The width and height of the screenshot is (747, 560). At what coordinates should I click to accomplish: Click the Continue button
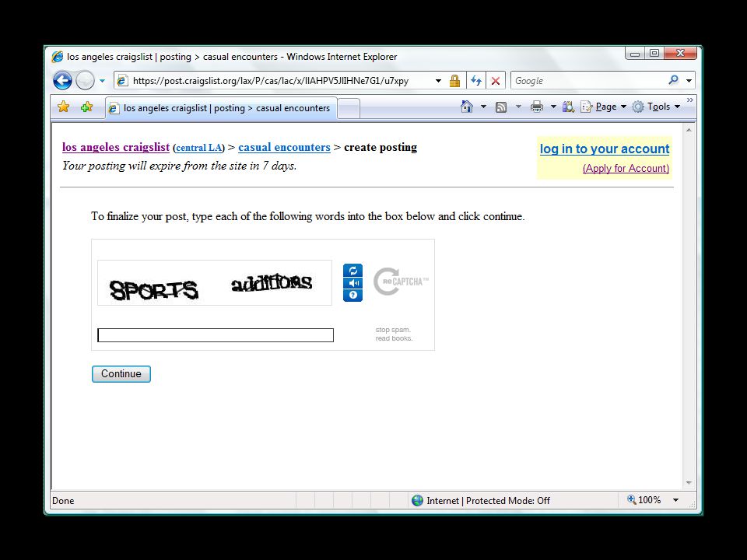tap(121, 374)
